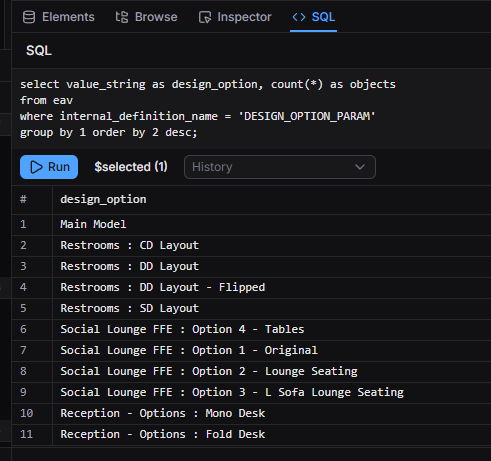Click row number 10 cell
Viewport: 491px width, 461px height.
click(32, 413)
